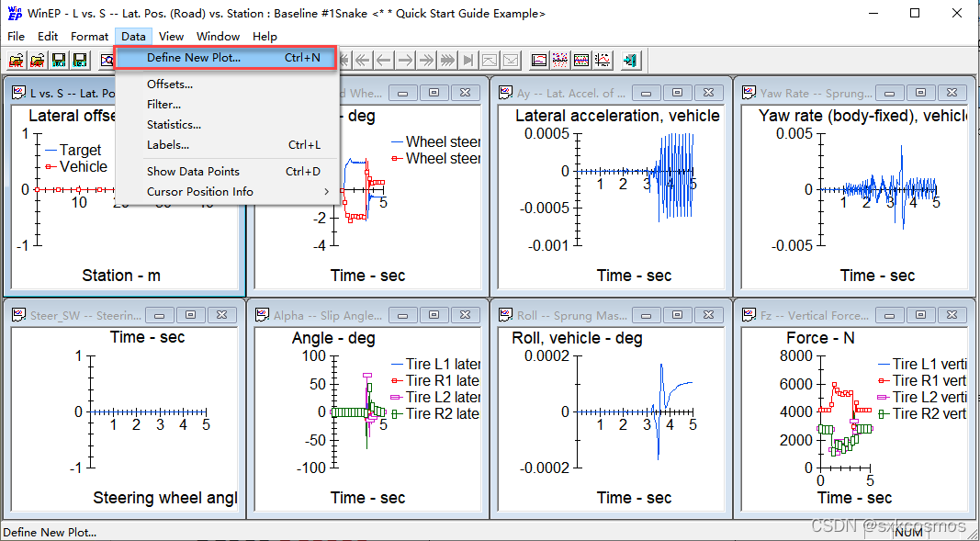This screenshot has width=980, height=541.
Task: Choose Define New Plot from Data menu
Action: coord(226,58)
